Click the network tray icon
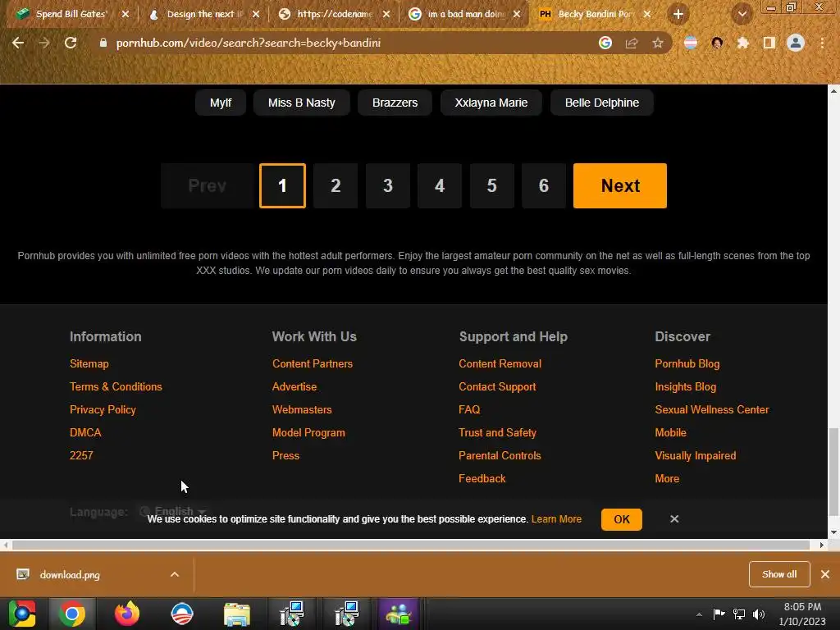This screenshot has height=630, width=840. click(739, 614)
